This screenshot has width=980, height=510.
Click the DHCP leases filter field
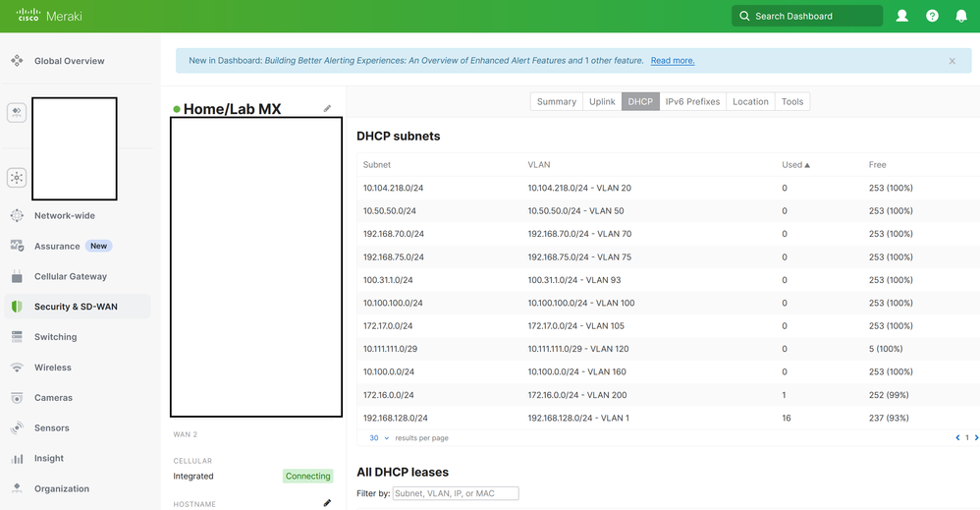(455, 493)
